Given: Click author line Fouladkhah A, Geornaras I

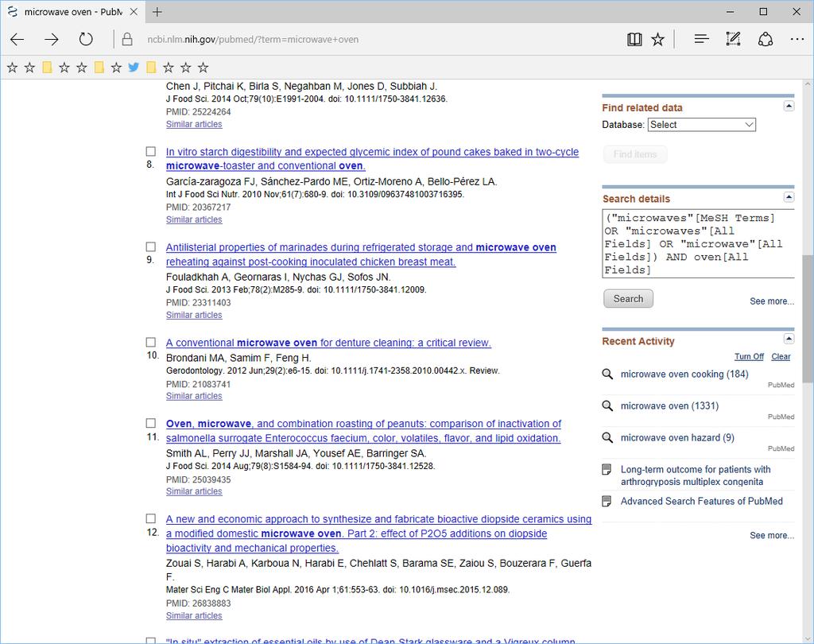Looking at the screenshot, I should point(278,277).
